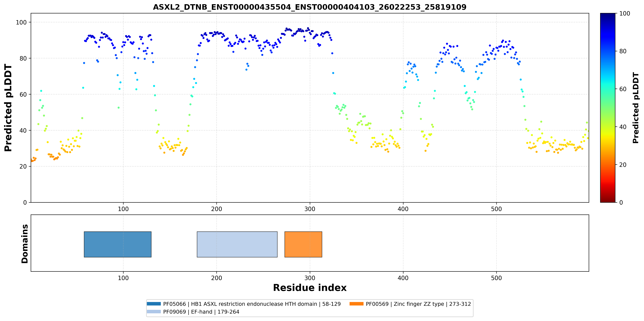Click the orange Zinc finger ZZ domain box
Image resolution: width=644 pixels, height=321 pixels.
(303, 244)
